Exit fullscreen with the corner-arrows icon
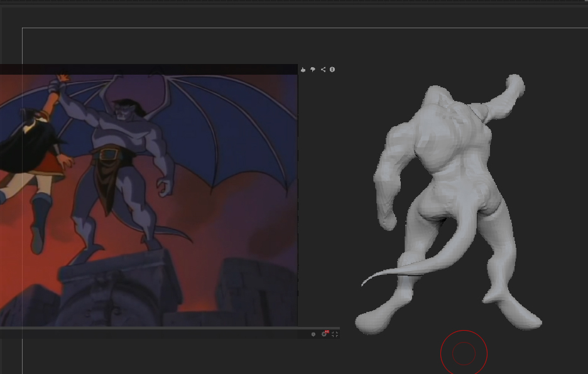Screen dimensions: 588x374 click(335, 334)
